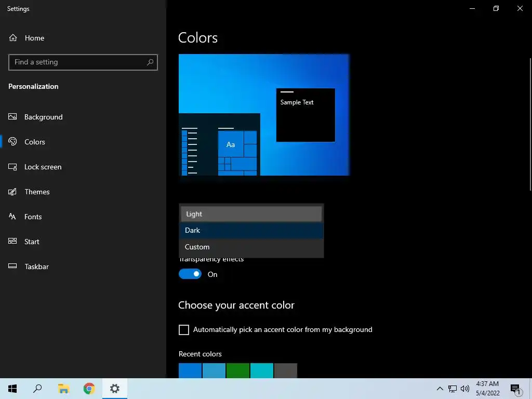
Task: Pick the green recent color swatch
Action: coord(238,370)
